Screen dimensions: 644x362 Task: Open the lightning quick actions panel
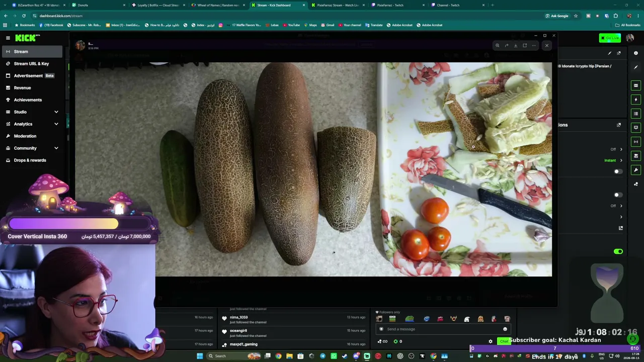[x=636, y=100]
